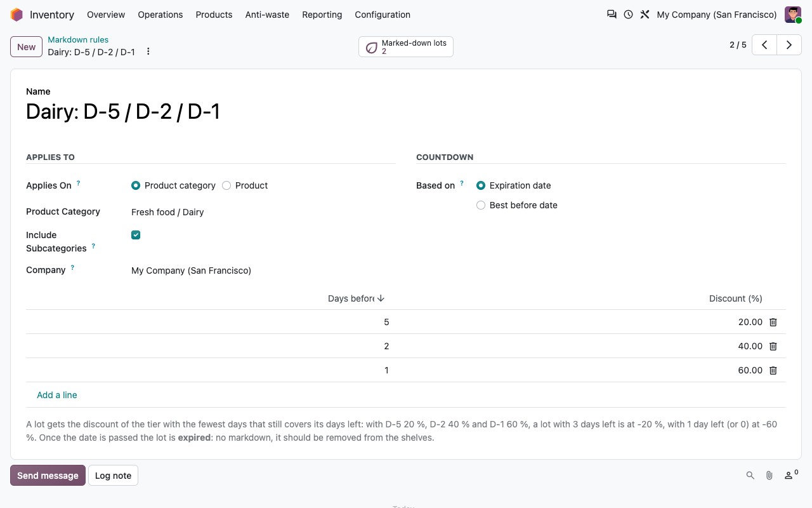Image resolution: width=812 pixels, height=508 pixels.
Task: Open the record actions kebab menu
Action: click(148, 51)
